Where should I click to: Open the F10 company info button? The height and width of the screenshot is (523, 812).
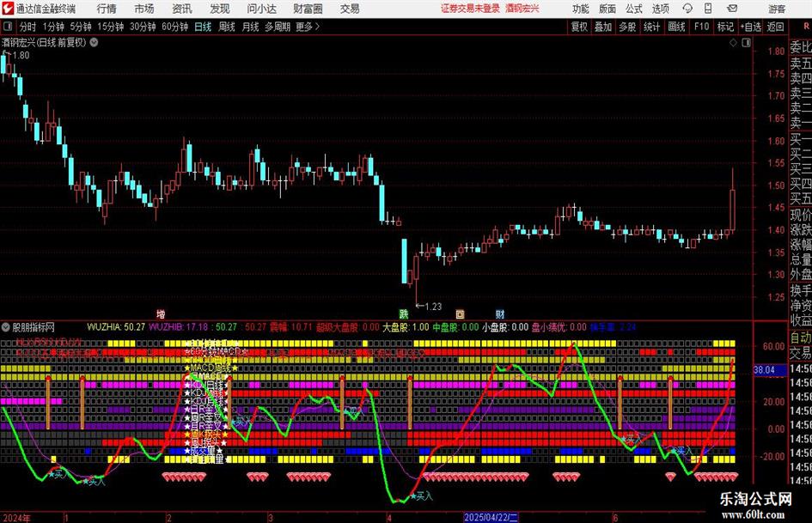point(702,27)
